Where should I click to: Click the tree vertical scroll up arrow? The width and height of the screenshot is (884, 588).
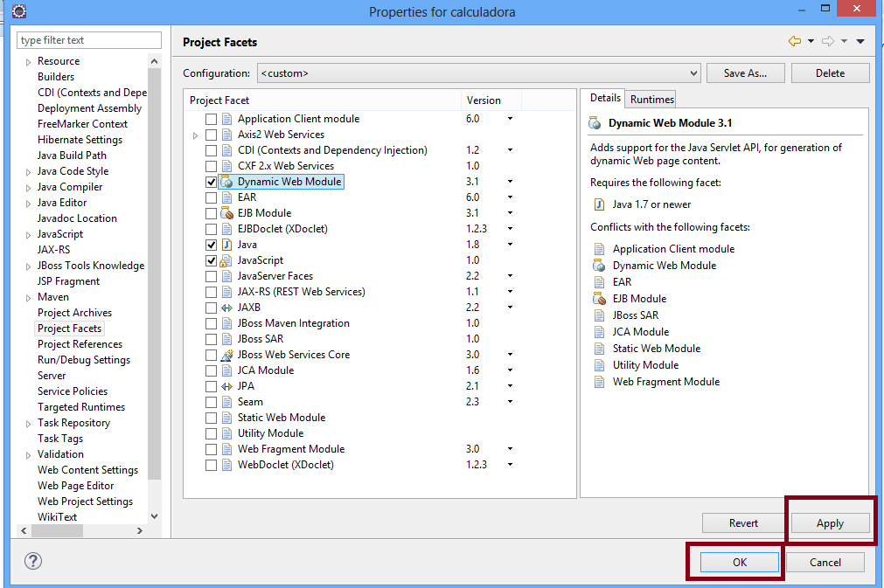[x=155, y=61]
